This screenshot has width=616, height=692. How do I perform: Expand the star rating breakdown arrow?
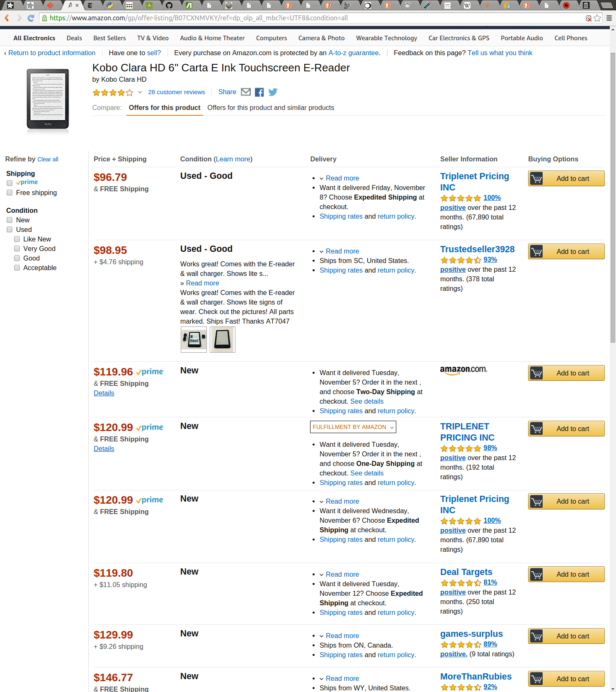[140, 92]
